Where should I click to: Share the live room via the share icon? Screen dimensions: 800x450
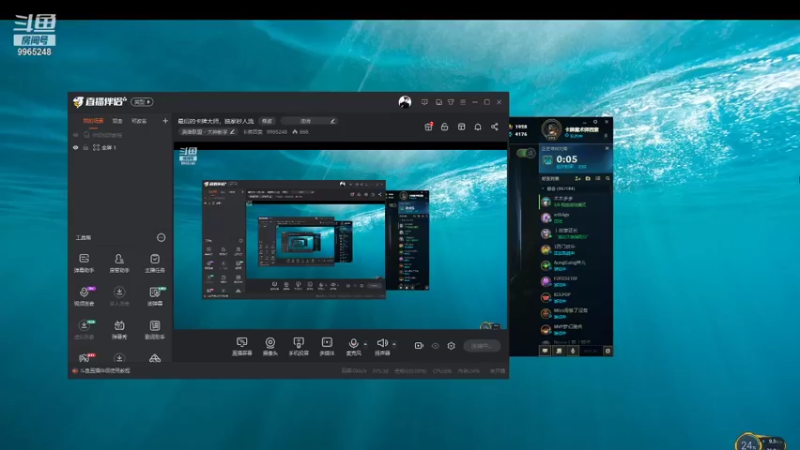pos(494,127)
